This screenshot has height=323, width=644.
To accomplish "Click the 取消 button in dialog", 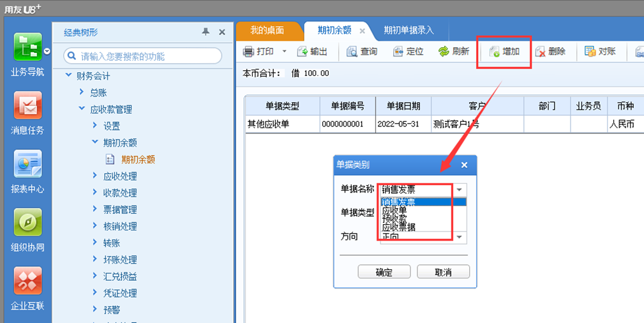I will click(443, 272).
